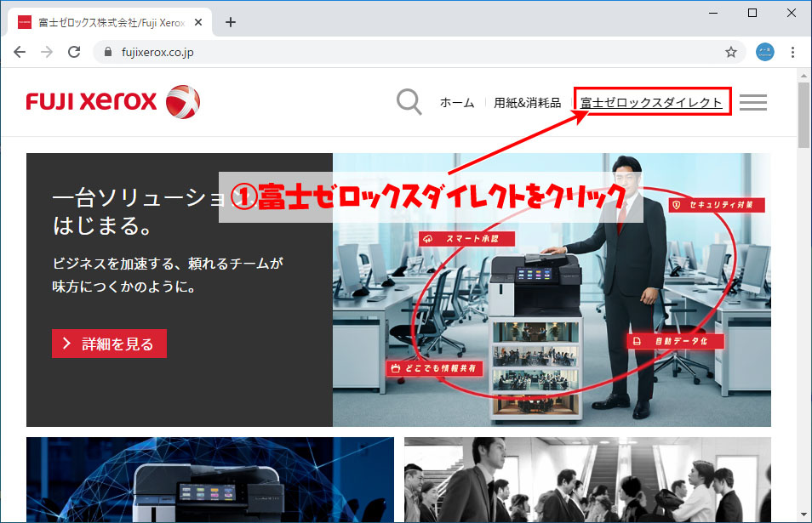
Task: Click the どこでも情報共有 label on the banner
Action: 434,368
